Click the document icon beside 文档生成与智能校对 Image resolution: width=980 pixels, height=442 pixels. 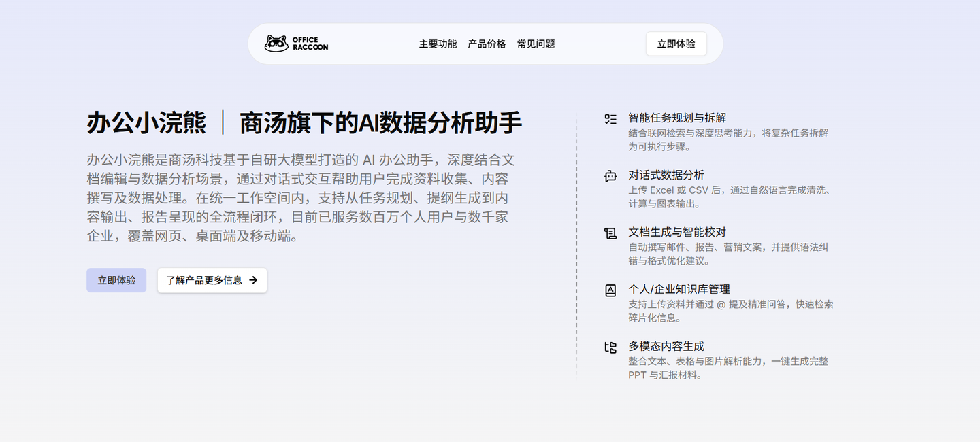610,233
